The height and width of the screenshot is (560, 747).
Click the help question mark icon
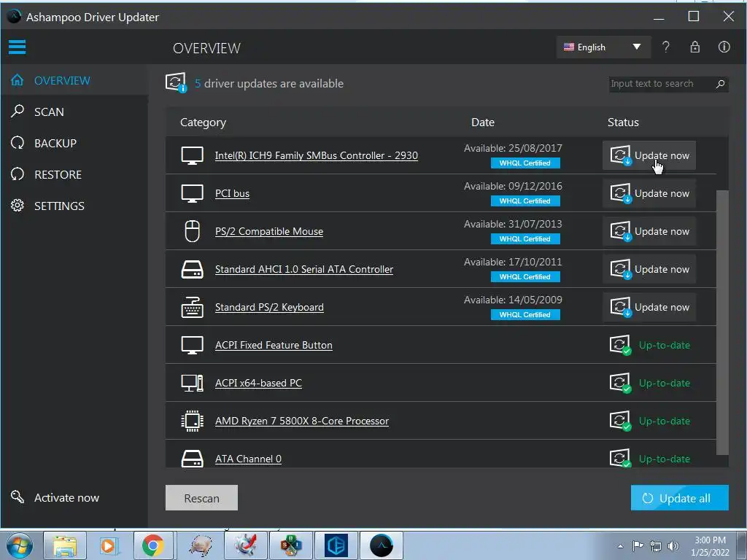pos(665,47)
